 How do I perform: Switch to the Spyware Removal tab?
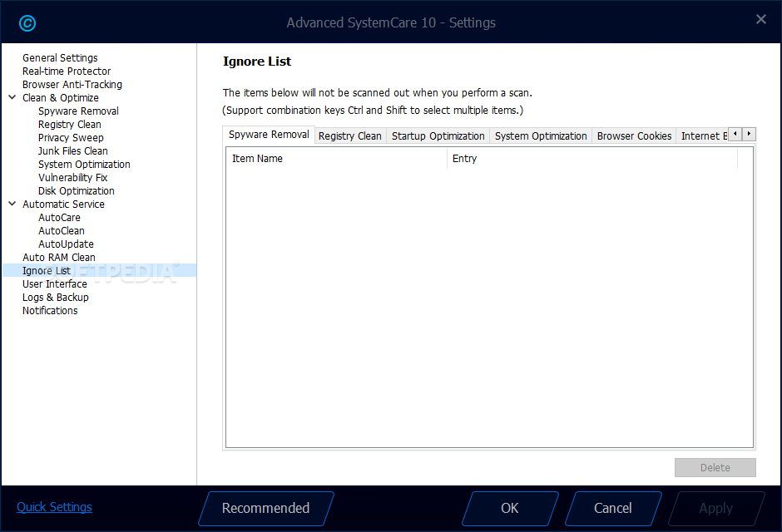[x=269, y=135]
